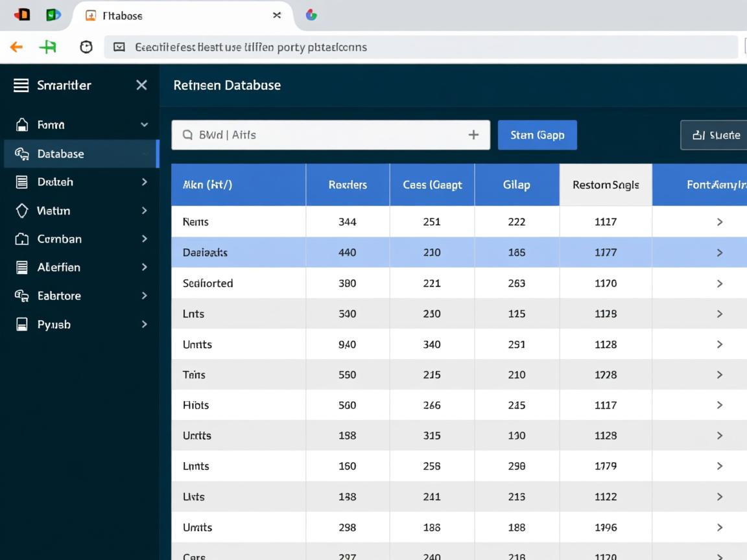This screenshot has height=560, width=747.
Task: Click the browser reload icon
Action: (x=86, y=47)
